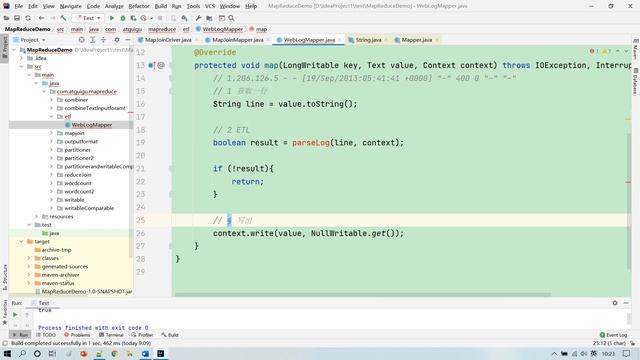The width and height of the screenshot is (640, 360).
Task: Click the Back navigation arrow
Action: [x=41, y=18]
